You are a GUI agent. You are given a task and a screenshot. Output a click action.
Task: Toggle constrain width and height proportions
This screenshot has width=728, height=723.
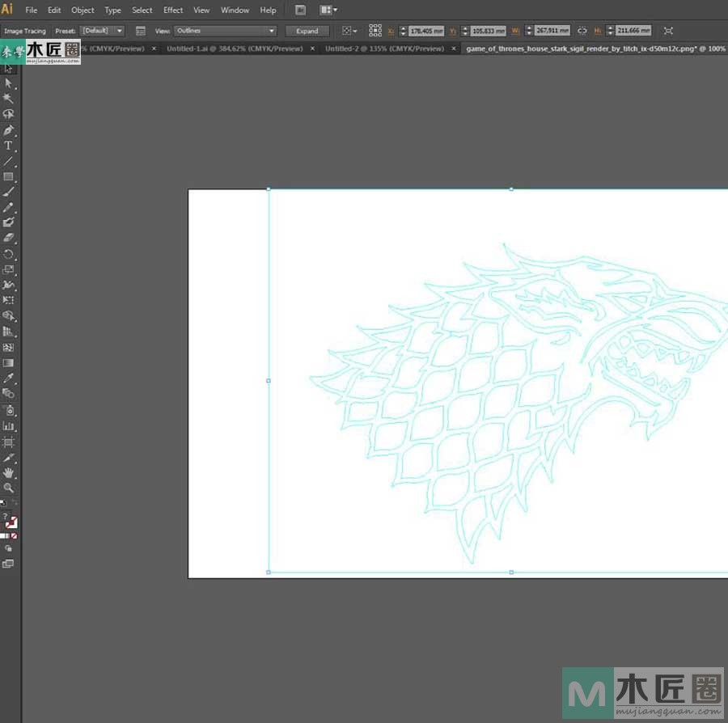click(582, 31)
